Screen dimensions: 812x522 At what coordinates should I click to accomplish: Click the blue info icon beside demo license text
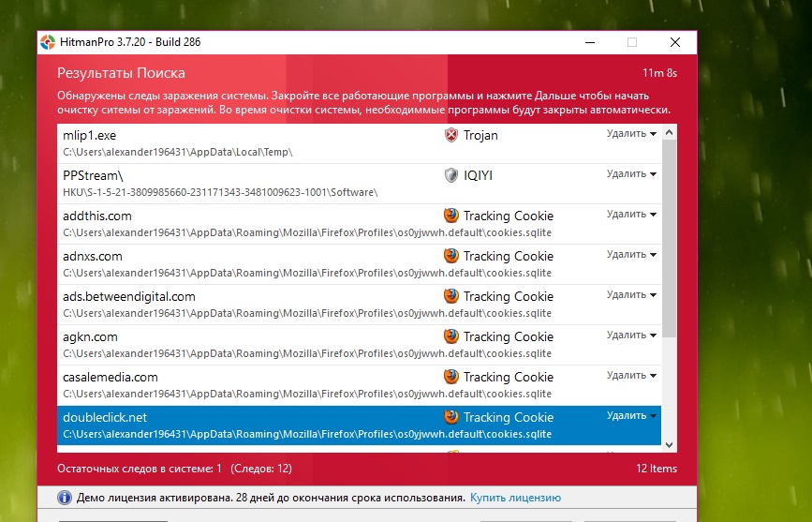pos(65,498)
